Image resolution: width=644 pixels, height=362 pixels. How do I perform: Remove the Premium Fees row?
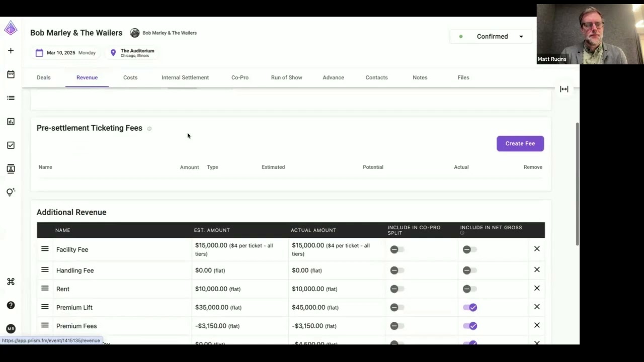[537, 325]
